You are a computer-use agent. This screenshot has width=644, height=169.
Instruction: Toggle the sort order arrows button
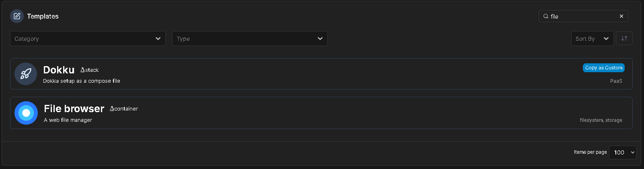[x=624, y=39]
